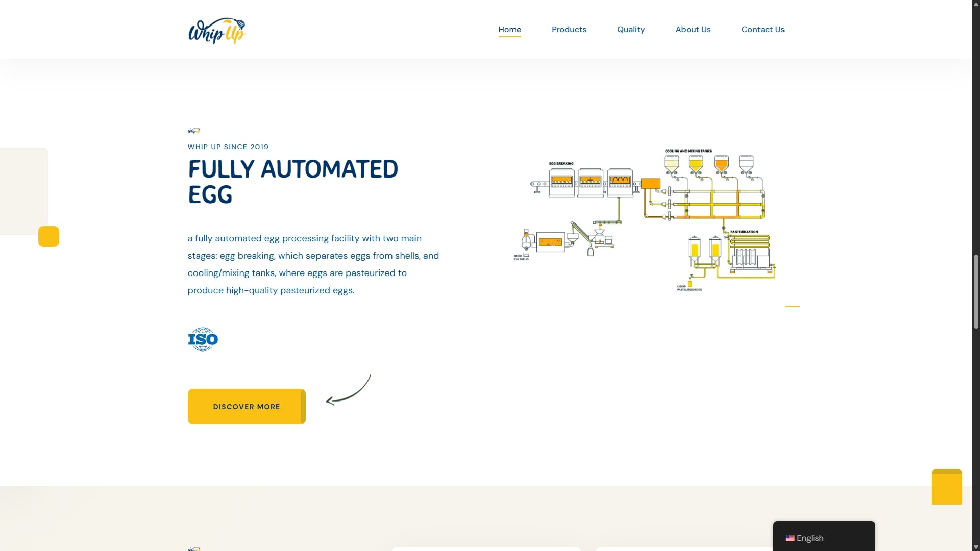Click the paragraph about egg processing facility

point(313,264)
